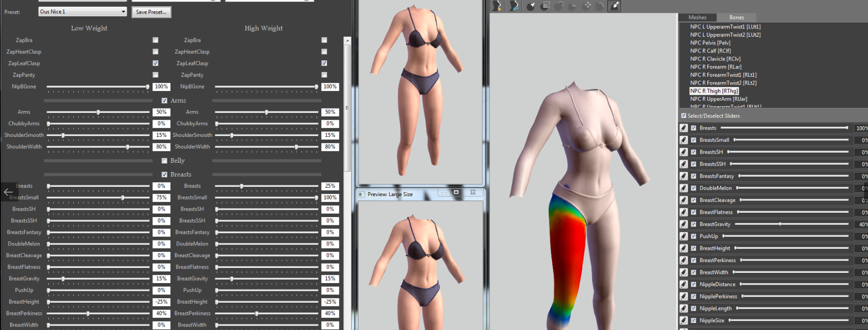Click the slider panel vertical scrollbar
Screen dimensions: 868x330
tap(347, 108)
